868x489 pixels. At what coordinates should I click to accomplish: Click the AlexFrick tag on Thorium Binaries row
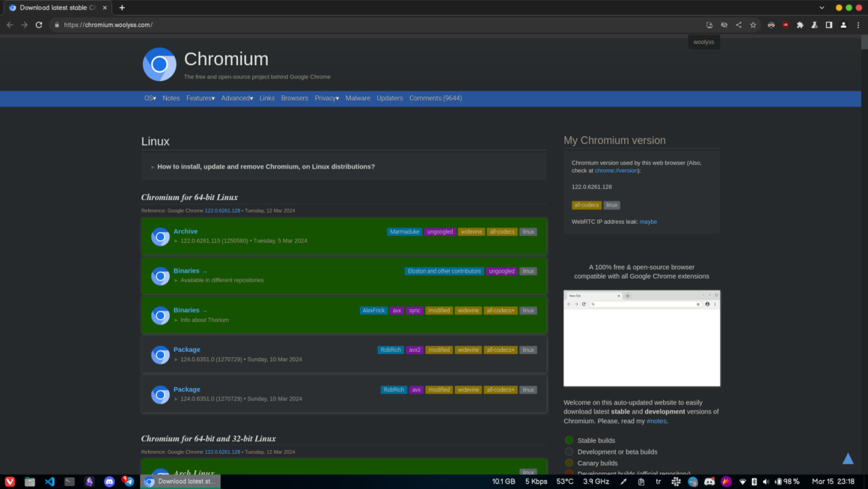coord(373,311)
